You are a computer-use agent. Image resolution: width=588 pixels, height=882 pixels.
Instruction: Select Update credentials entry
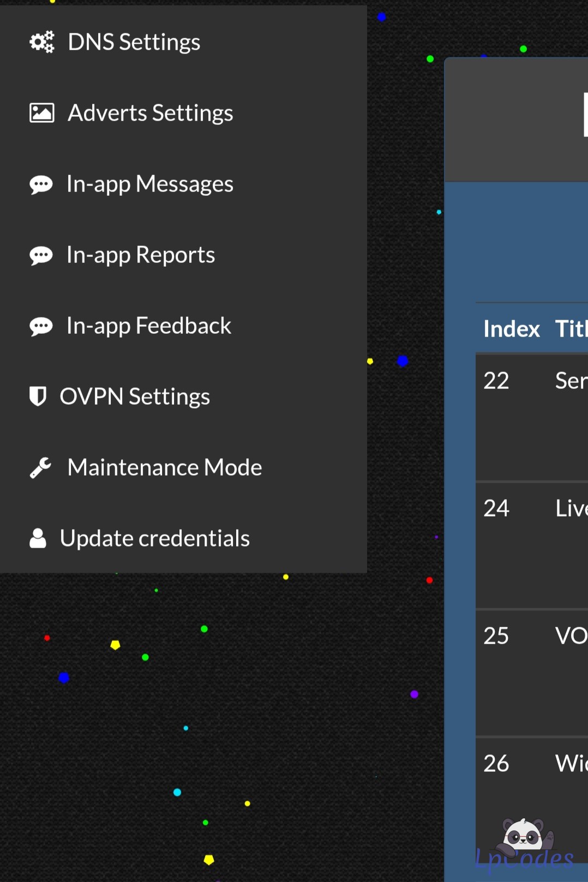183,538
